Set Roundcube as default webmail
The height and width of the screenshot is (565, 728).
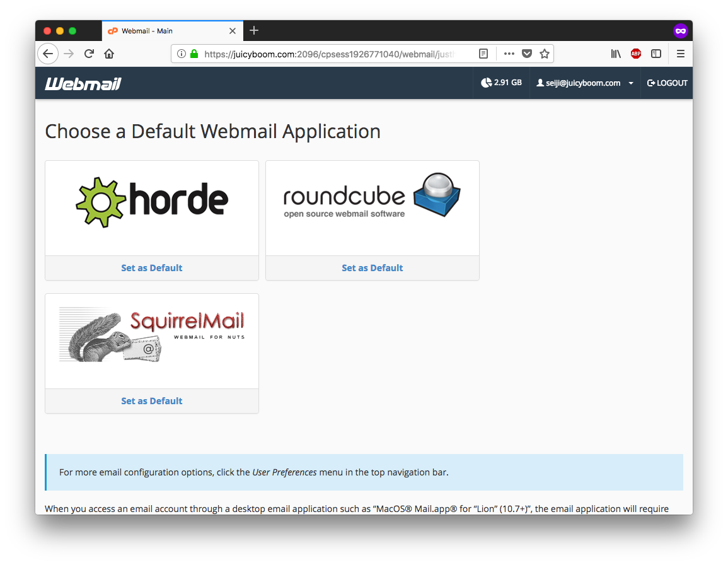(x=373, y=268)
